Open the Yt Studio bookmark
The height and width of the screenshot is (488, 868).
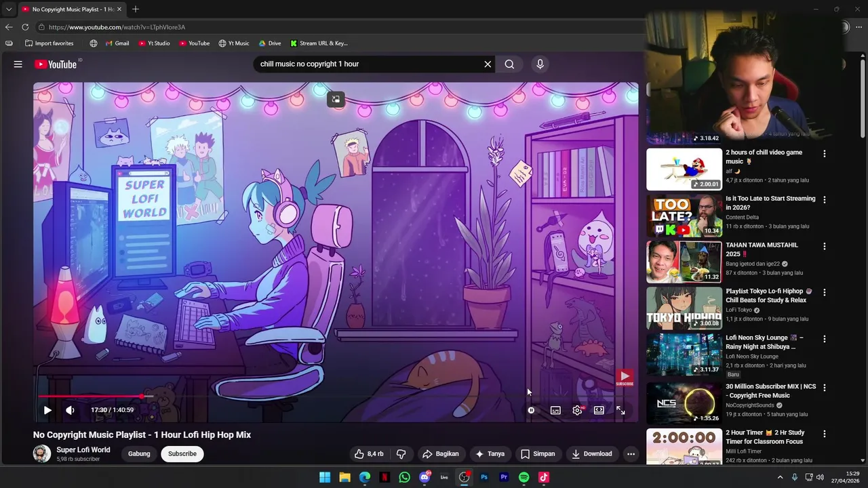pos(154,43)
